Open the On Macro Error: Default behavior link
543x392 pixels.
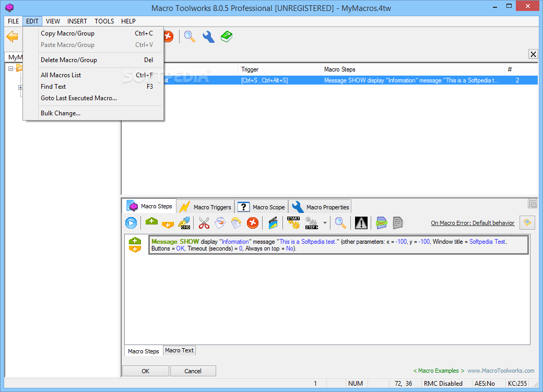point(473,223)
